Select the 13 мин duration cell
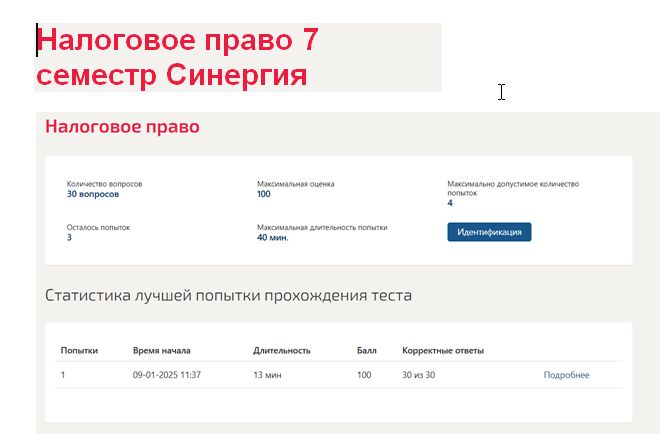This screenshot has height=440, width=666. (x=267, y=375)
